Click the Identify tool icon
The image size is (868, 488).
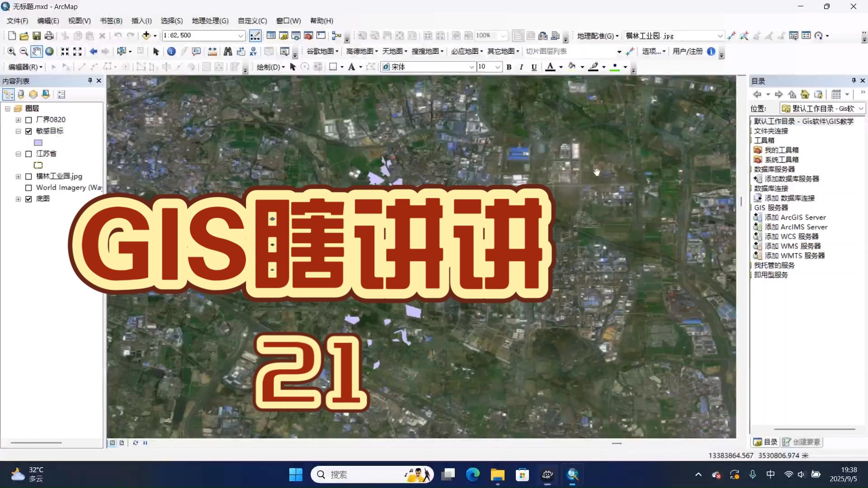click(x=171, y=51)
